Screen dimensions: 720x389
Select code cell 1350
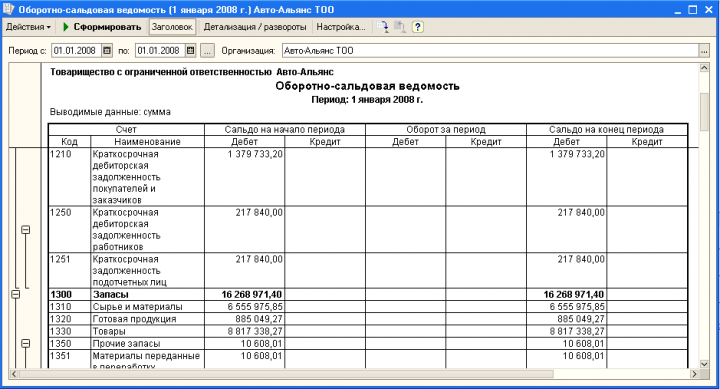pos(69,344)
